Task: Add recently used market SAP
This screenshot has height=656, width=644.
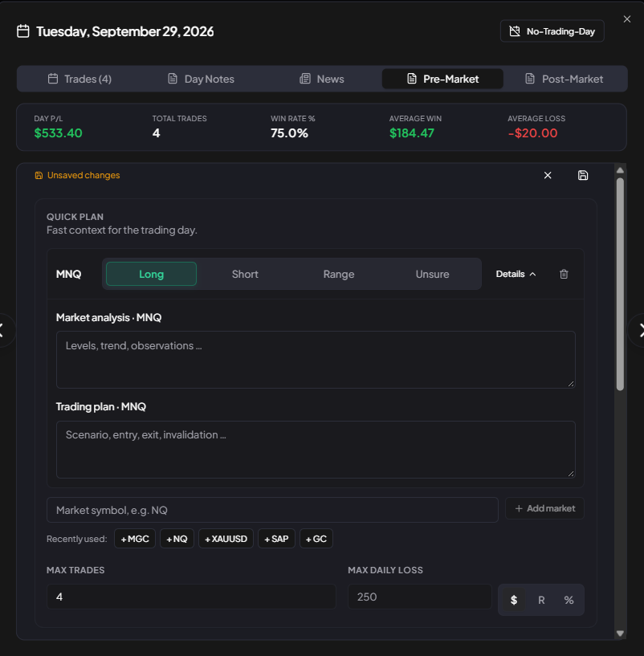Action: (276, 539)
